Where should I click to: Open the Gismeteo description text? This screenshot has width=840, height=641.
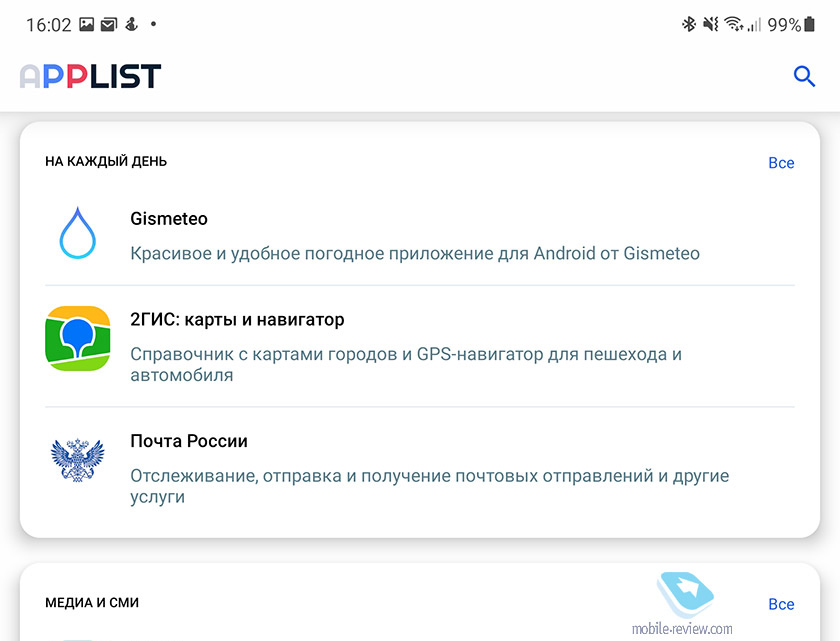(415, 253)
